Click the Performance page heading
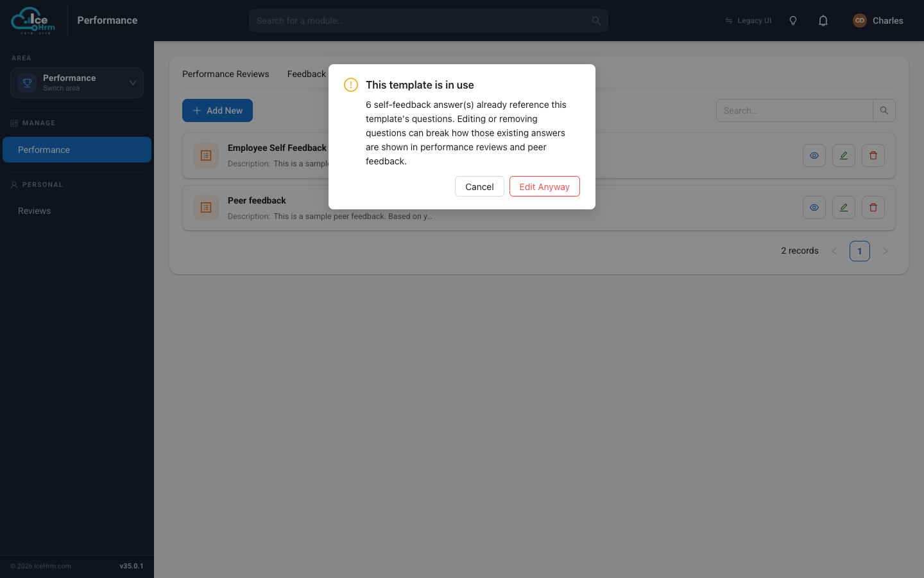Viewport: 924px width, 578px height. point(107,21)
